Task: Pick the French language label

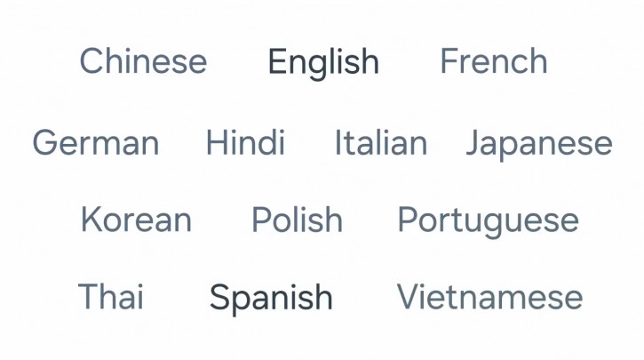Action: 494,60
